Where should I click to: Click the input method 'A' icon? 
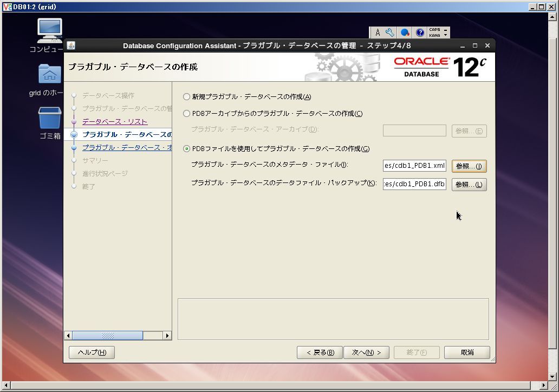[378, 33]
